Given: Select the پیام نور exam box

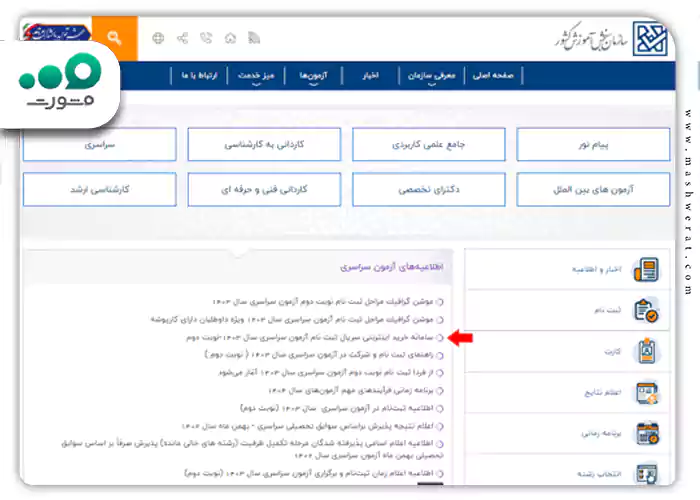Looking at the screenshot, I should 593,145.
